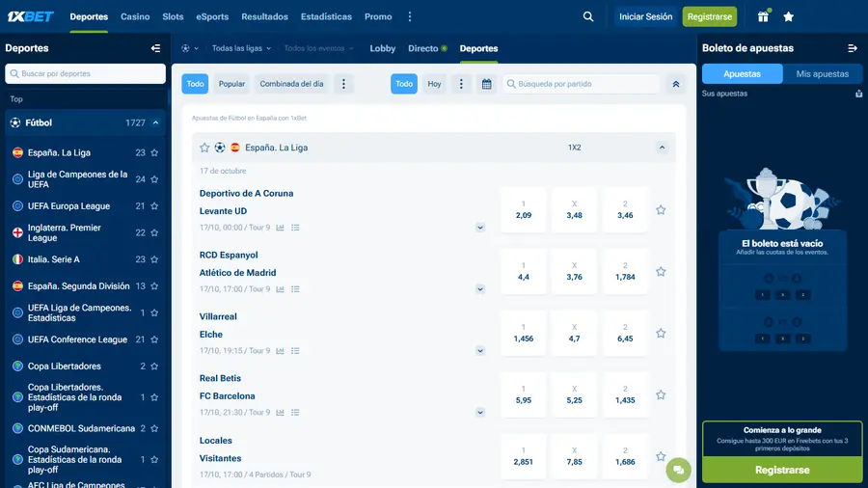Open markets list icon for Real Betis match
Image resolution: width=868 pixels, height=488 pixels.
coord(296,412)
